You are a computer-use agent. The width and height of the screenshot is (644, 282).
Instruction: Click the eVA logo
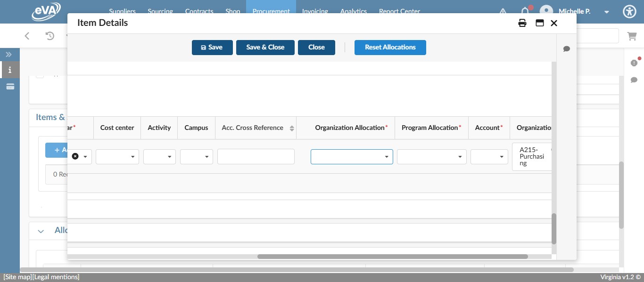click(x=46, y=11)
